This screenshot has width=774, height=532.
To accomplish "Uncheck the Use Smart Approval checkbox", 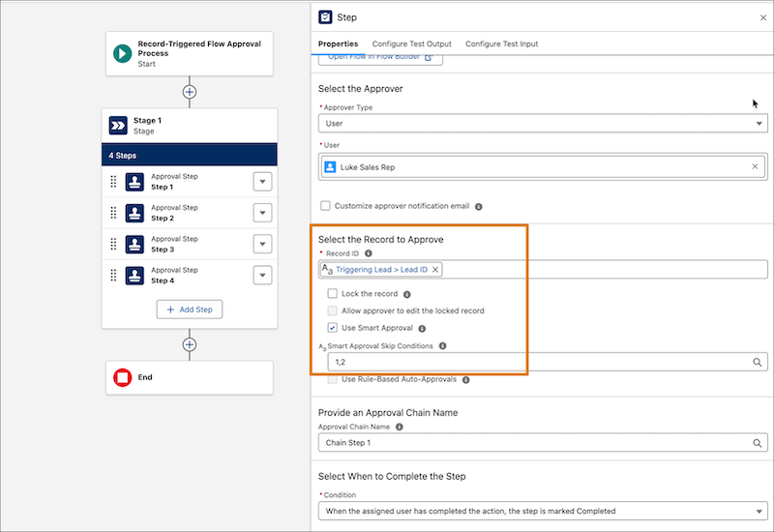I will [332, 328].
